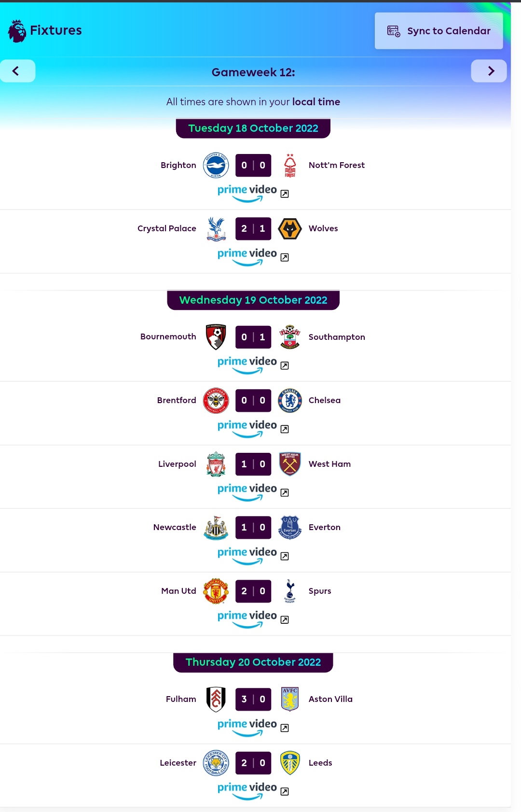Open prime video link under Newcastle match

247,555
